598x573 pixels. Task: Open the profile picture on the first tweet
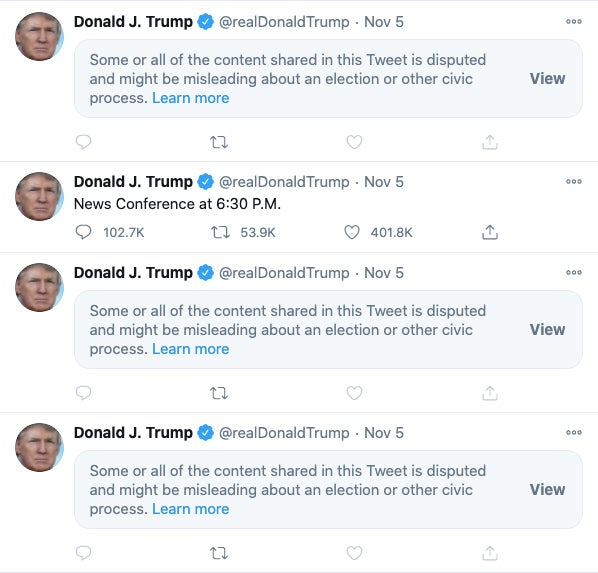coord(39,37)
